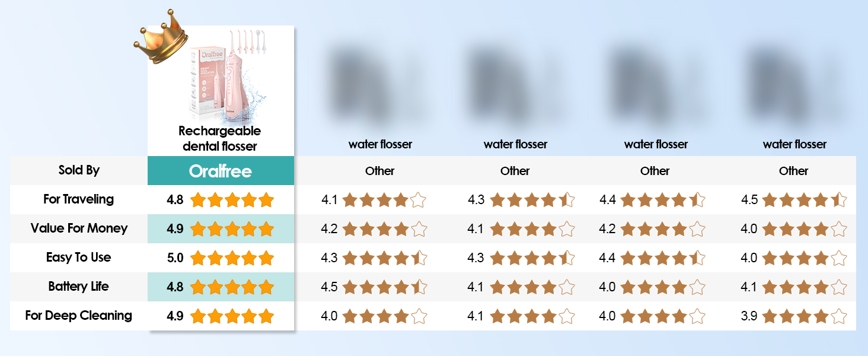
Task: Select the Value For Money row label
Action: pyautogui.click(x=79, y=228)
